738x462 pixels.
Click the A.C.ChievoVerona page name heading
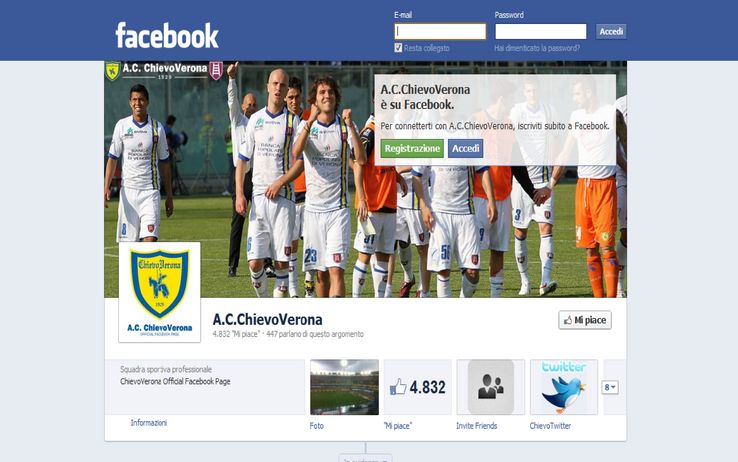coord(267,319)
